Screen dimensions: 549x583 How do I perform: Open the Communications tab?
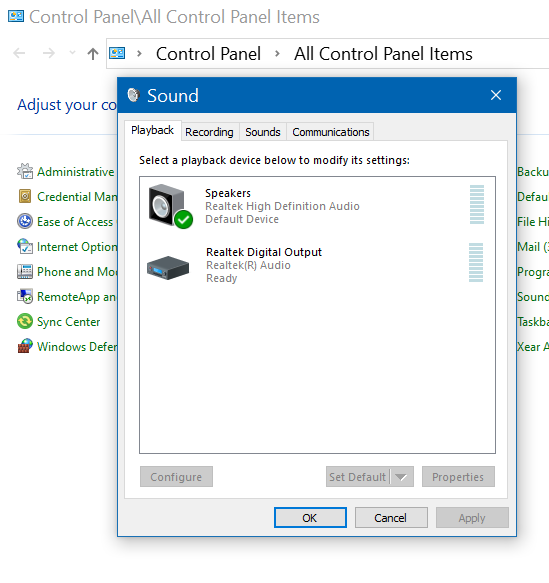point(331,132)
